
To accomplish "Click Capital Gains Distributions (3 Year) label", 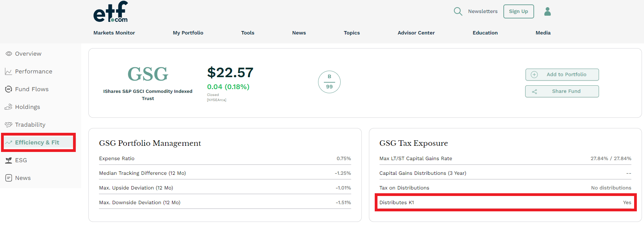I will click(x=423, y=173).
